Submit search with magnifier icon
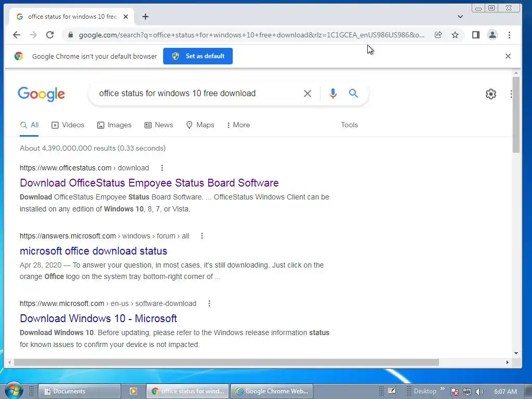 coord(353,94)
